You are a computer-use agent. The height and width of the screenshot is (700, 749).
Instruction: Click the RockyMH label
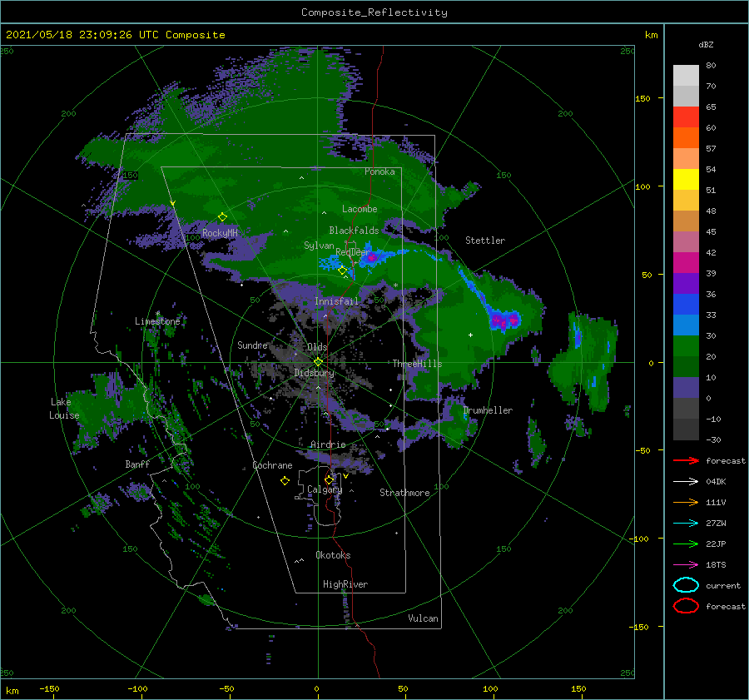(220, 233)
